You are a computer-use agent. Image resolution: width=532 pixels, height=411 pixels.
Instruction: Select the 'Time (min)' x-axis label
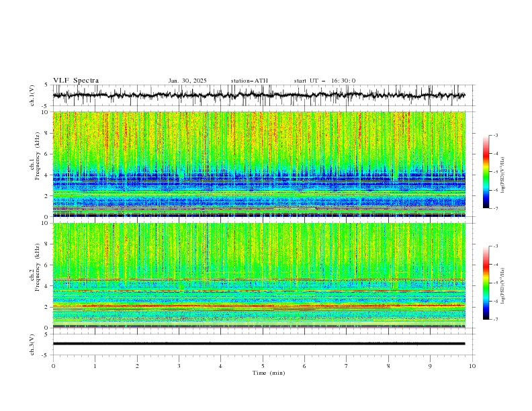point(269,373)
